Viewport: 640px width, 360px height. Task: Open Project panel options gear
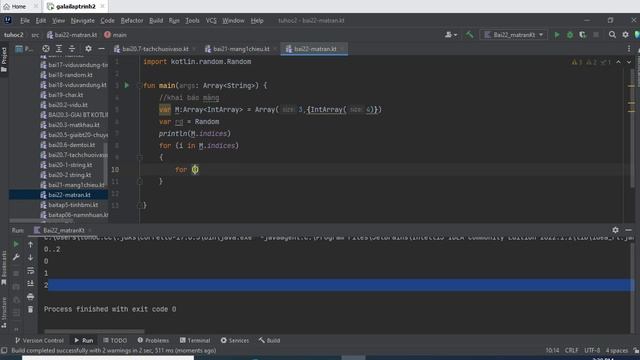click(x=88, y=49)
